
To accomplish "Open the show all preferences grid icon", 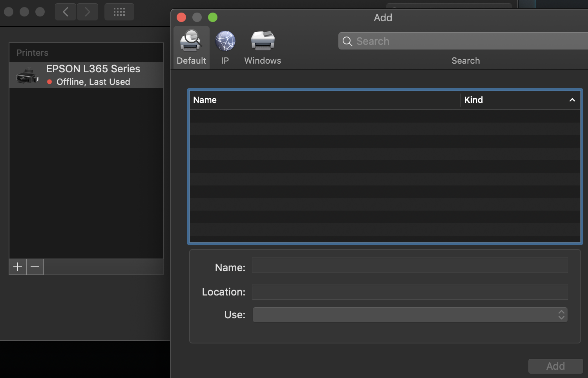I will coord(119,11).
